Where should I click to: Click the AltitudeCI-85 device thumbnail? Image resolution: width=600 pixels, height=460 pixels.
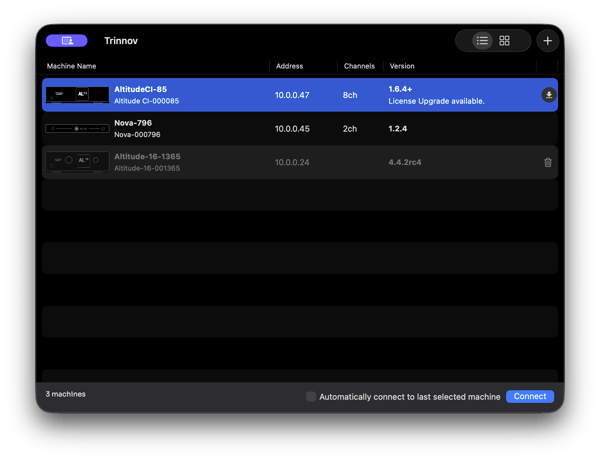[77, 95]
